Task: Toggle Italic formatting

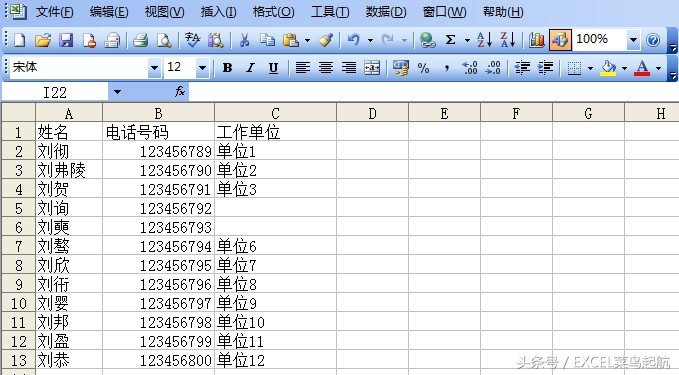Action: (250, 68)
